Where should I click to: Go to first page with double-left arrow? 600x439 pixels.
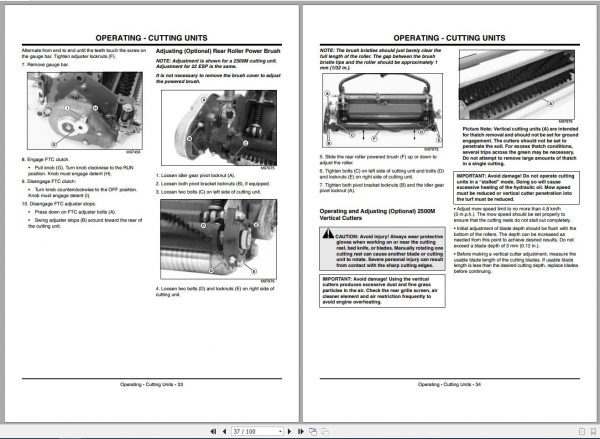click(214, 431)
